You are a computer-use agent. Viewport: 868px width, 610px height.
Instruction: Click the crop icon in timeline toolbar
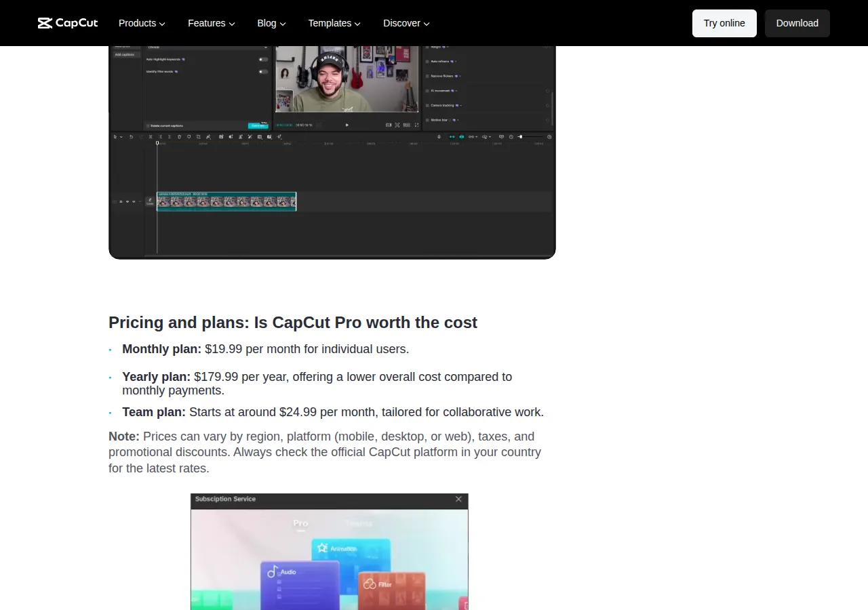[199, 137]
